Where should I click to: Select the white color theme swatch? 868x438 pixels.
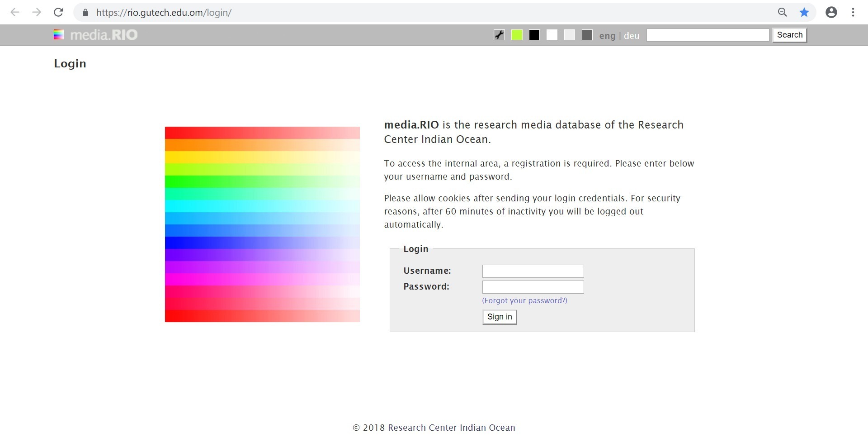[x=552, y=35]
